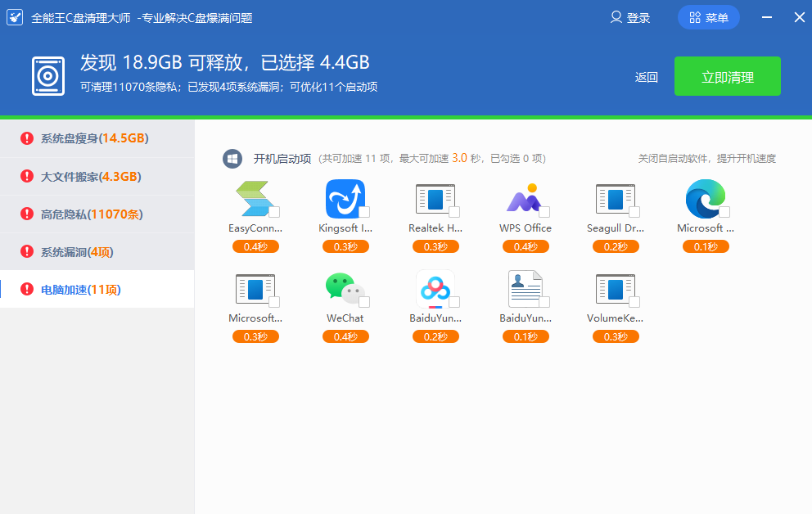This screenshot has width=812, height=514.
Task: Click the Kingsoft startup item icon
Action: (x=344, y=199)
